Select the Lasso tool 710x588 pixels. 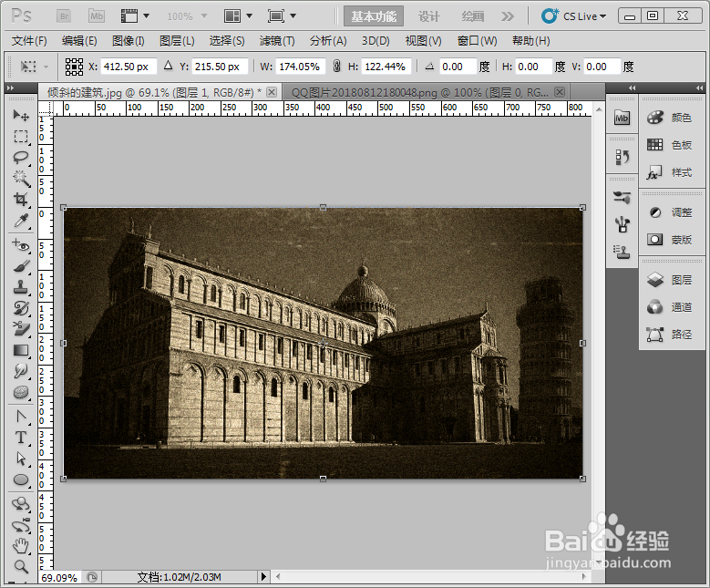pyautogui.click(x=21, y=158)
